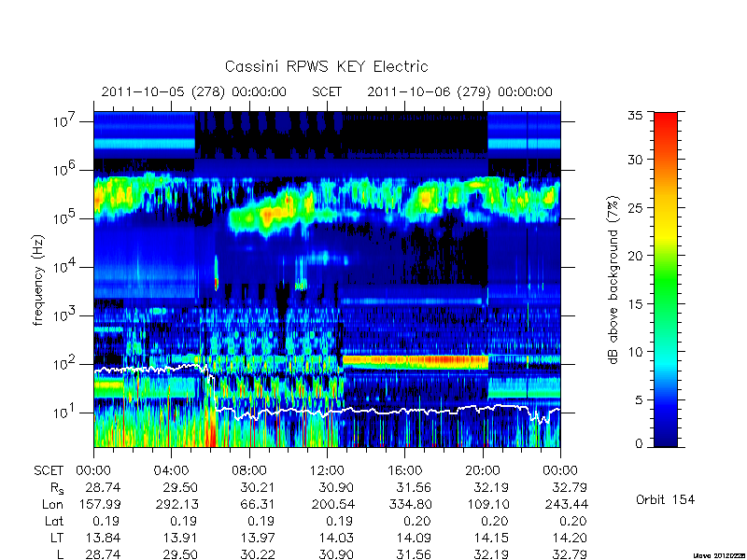Viewport: 747px width, 560px height.
Task: Click the color bar legend
Action: [666, 279]
